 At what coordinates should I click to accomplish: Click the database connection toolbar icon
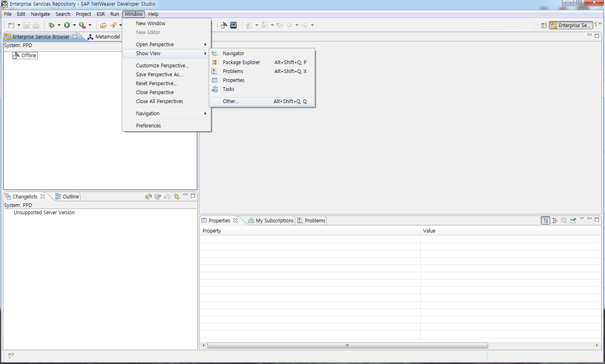tap(224, 25)
